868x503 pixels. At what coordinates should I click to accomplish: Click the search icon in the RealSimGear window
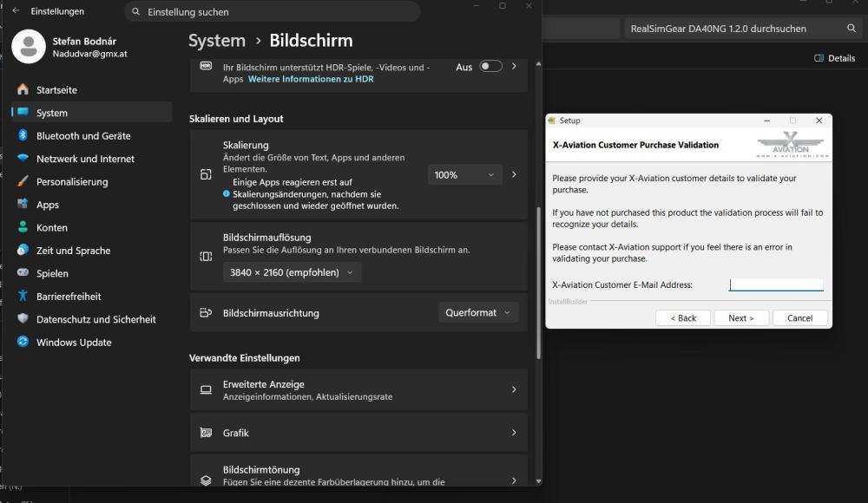coord(852,29)
